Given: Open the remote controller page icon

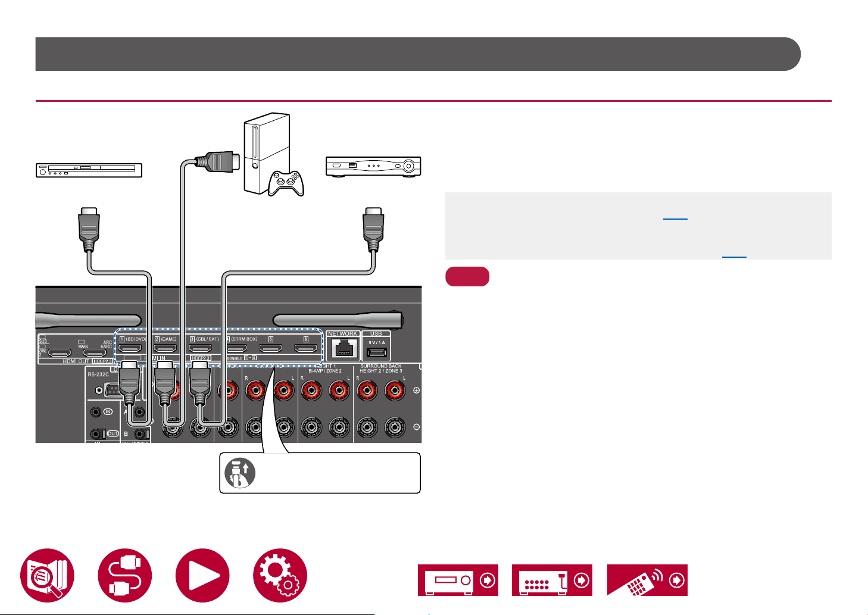Looking at the screenshot, I should point(647,580).
